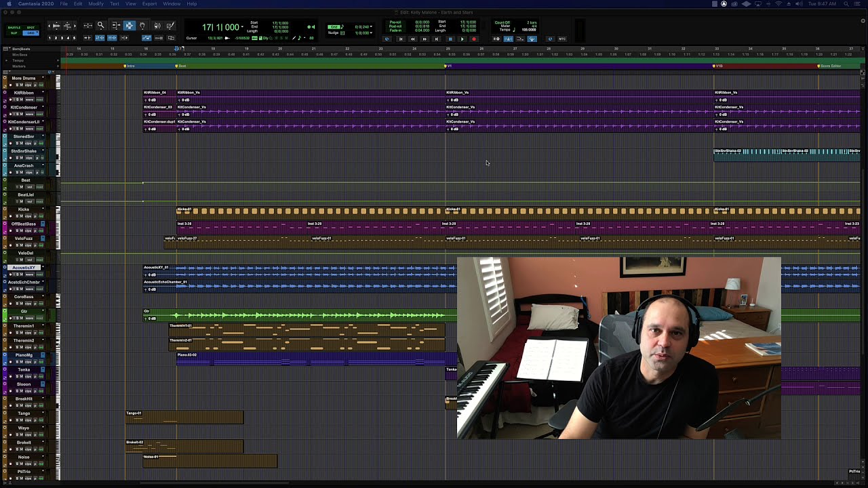This screenshot has width=868, height=488.
Task: Open the View menu
Action: coord(131,4)
